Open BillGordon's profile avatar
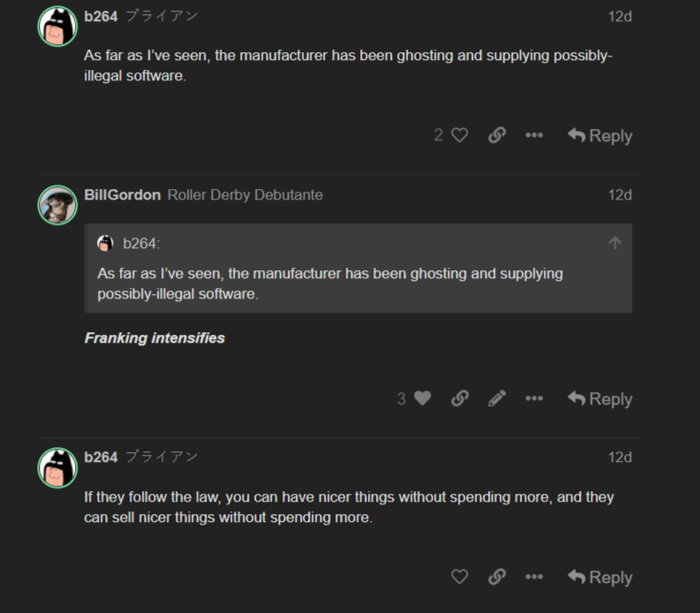This screenshot has width=700, height=613. [x=57, y=204]
